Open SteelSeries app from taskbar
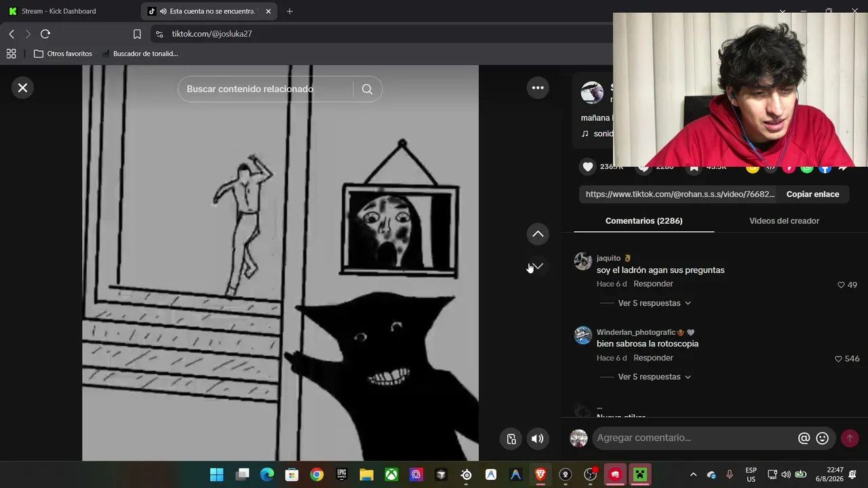The height and width of the screenshot is (488, 868). [x=466, y=474]
